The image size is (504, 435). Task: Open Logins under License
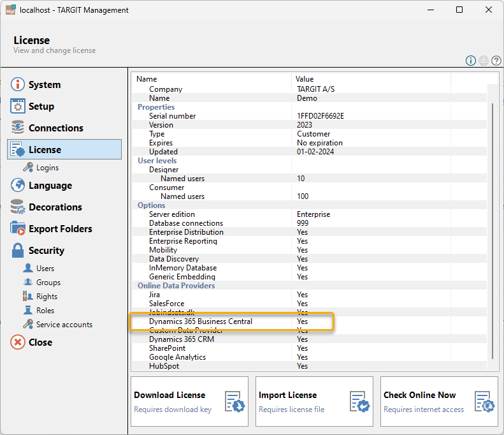pos(47,168)
